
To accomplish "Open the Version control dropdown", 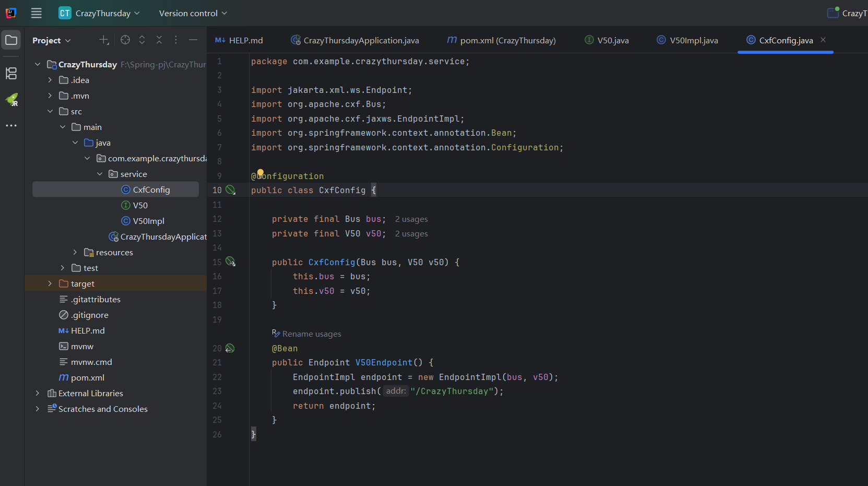I will tap(193, 13).
